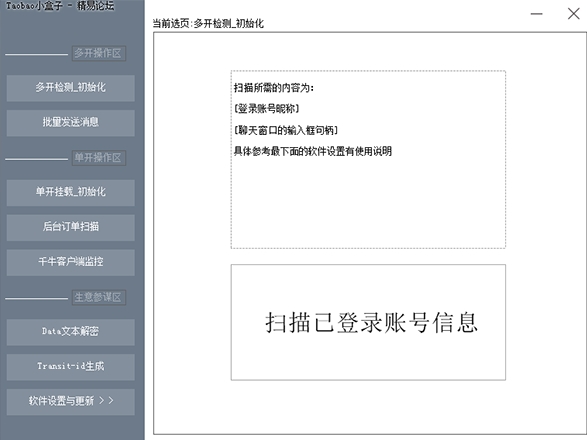Screen dimensions: 587x440
Task: Click the 扫描所需的内容为 line
Action: [274, 88]
